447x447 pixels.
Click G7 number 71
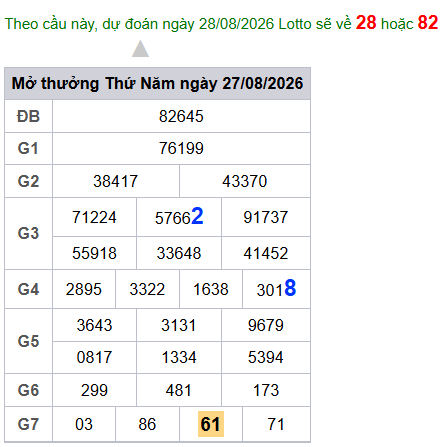click(x=276, y=424)
